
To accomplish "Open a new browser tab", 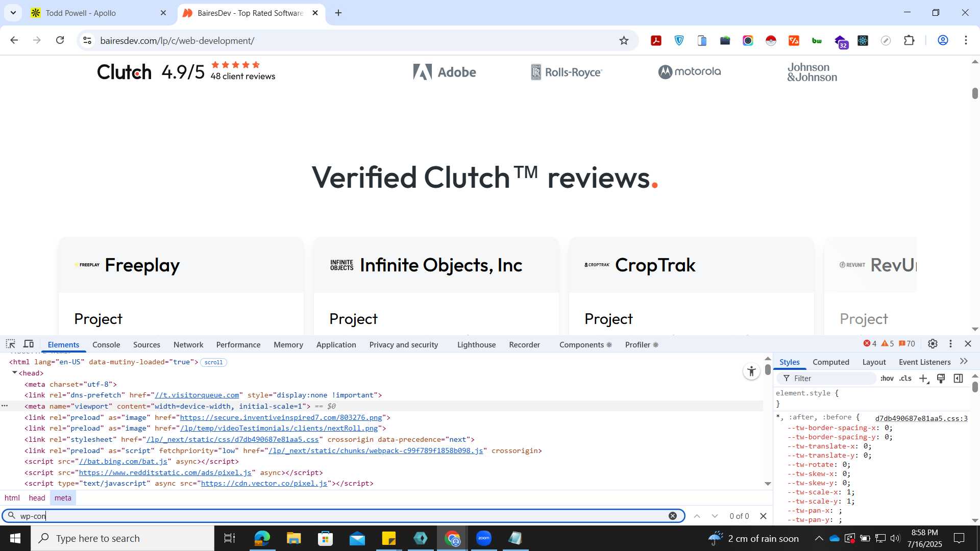I will pos(338,13).
